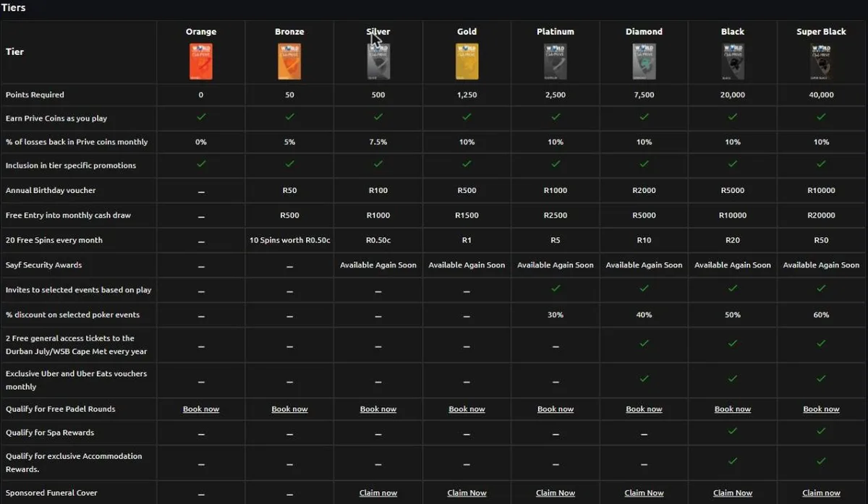The width and height of the screenshot is (868, 504).
Task: Click the 10 Spins worth R0.50c cell
Action: click(289, 240)
